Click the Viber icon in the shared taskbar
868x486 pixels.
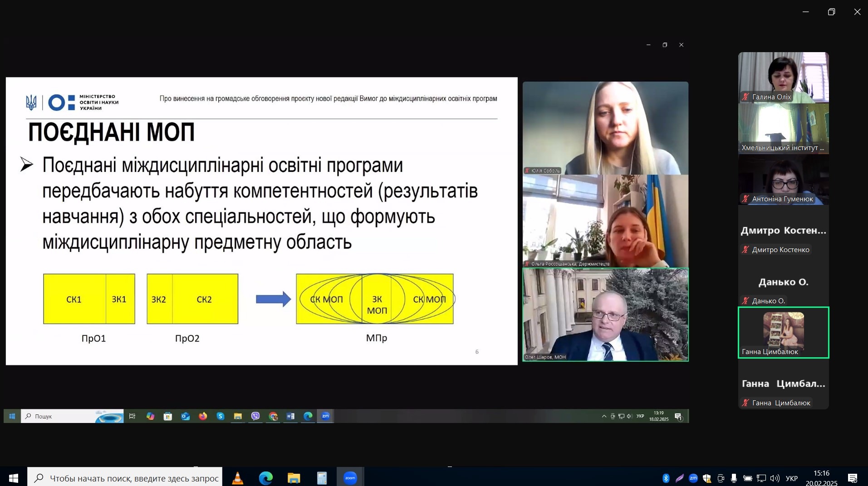tap(255, 416)
